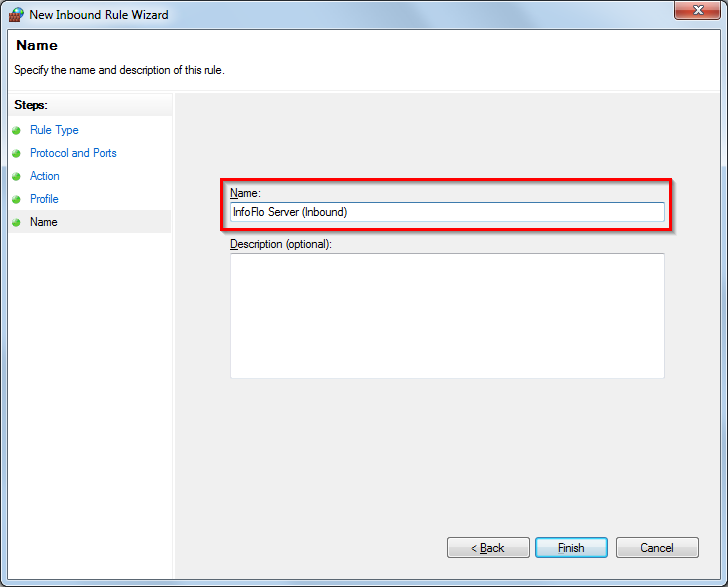The height and width of the screenshot is (587, 728).
Task: Click the "Name:" field label
Action: click(x=245, y=193)
